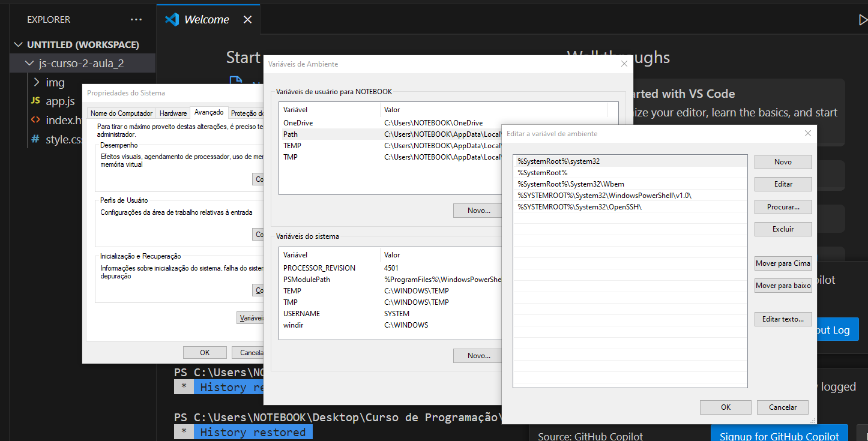
Task: Select the Path user variable row
Action: point(390,134)
